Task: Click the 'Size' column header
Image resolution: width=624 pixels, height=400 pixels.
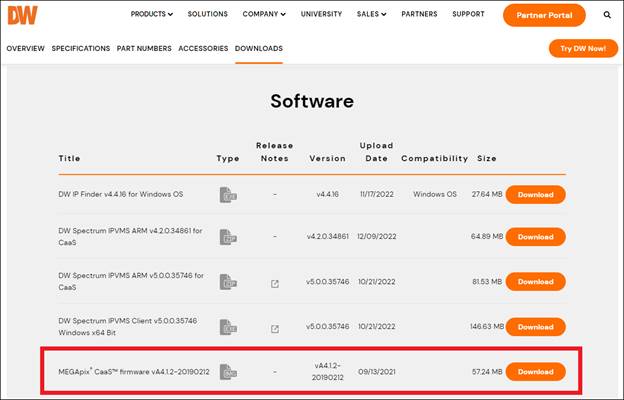Action: [x=487, y=158]
